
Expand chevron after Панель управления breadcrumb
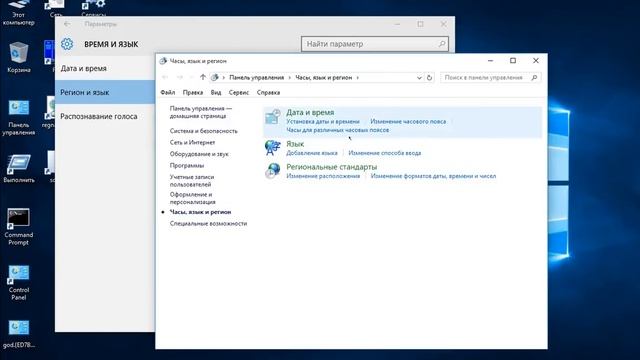coord(289,78)
